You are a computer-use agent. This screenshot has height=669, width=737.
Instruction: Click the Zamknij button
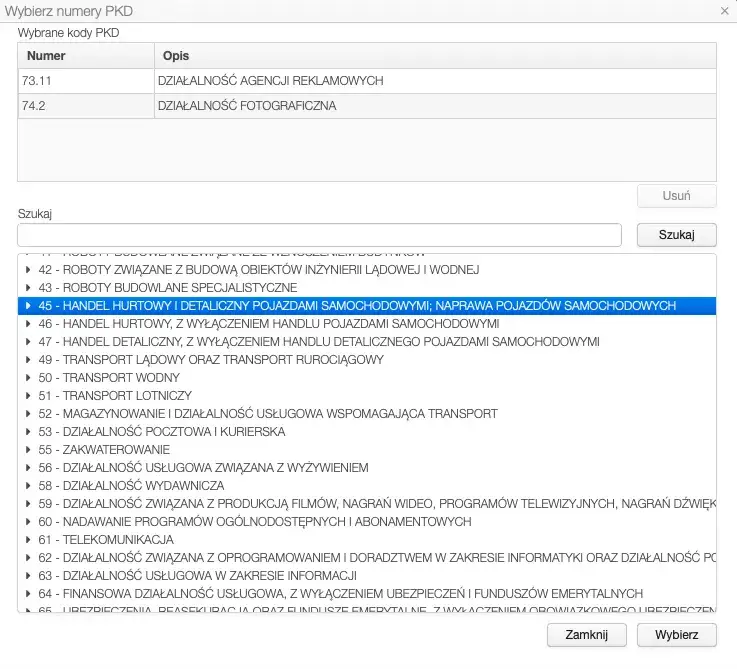(586, 635)
